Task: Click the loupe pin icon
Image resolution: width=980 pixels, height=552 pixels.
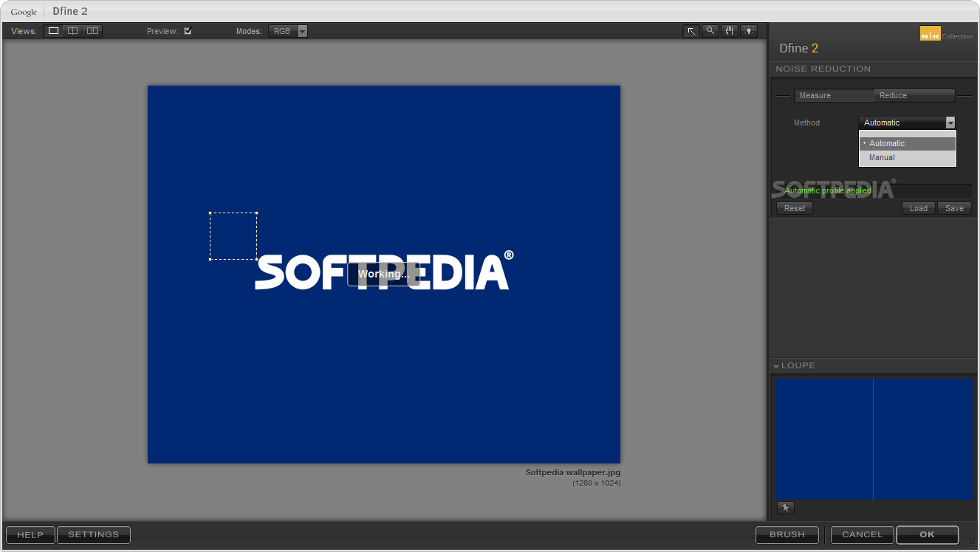Action: (786, 508)
